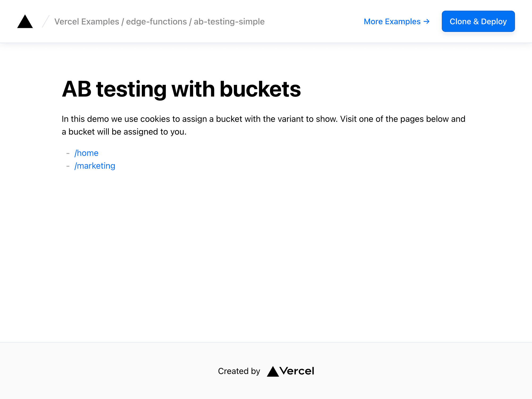Image resolution: width=532 pixels, height=399 pixels.
Task: Click the Created by Vercel footer text
Action: tap(239, 371)
